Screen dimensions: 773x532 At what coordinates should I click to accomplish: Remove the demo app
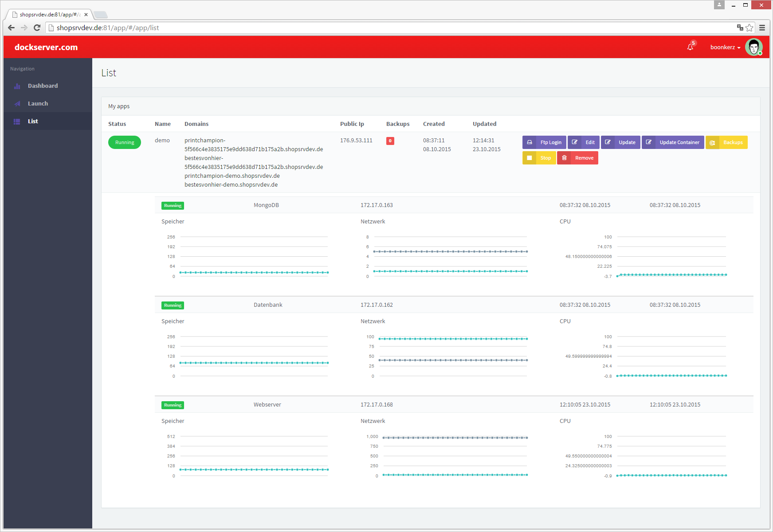pos(577,158)
